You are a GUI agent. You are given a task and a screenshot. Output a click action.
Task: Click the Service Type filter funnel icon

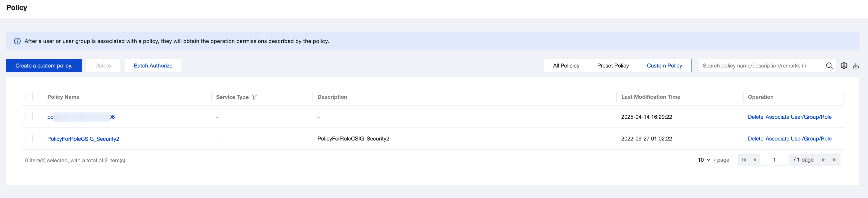254,97
